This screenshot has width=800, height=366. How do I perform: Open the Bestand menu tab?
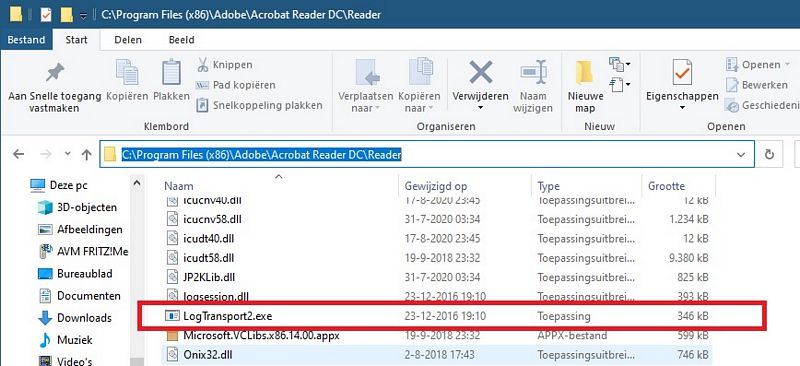(26, 40)
